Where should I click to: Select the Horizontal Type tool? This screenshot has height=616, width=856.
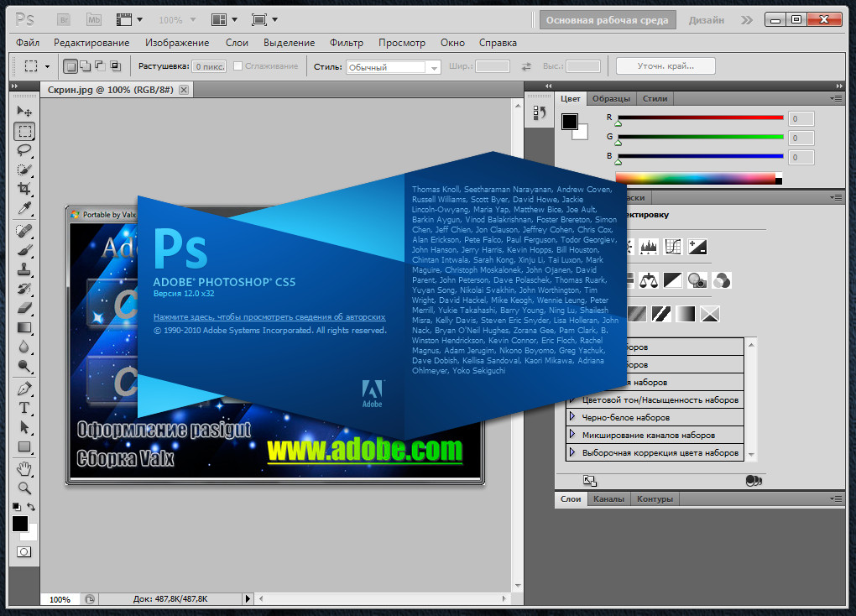[24, 408]
